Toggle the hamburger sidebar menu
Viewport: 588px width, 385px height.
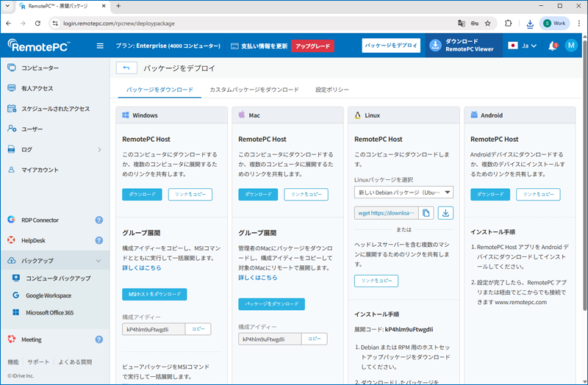pyautogui.click(x=100, y=46)
